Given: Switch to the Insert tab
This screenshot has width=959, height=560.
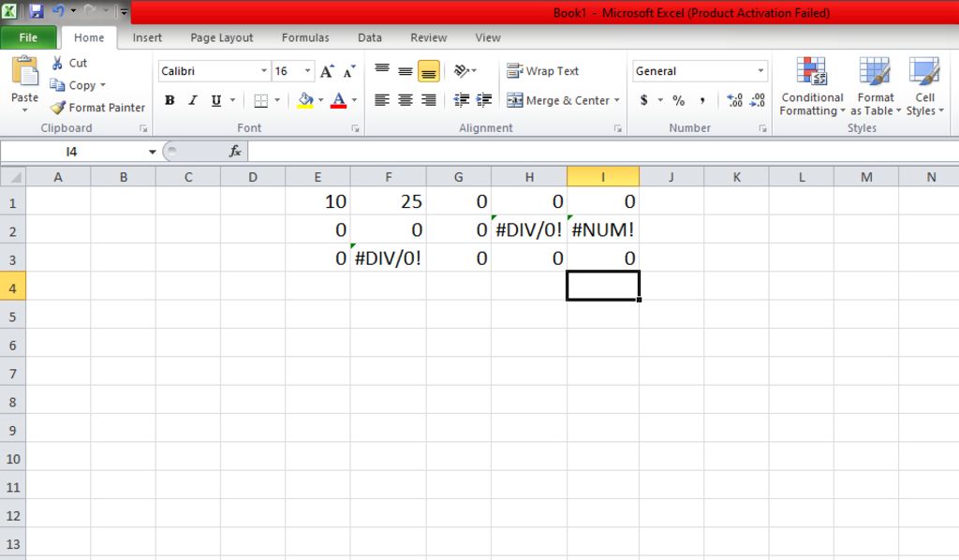Looking at the screenshot, I should pos(147,37).
